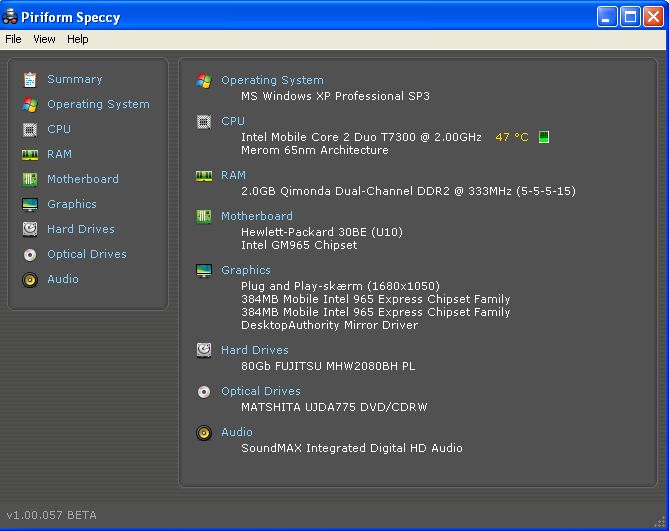Click the Summary clipboard icon in sidebar
This screenshot has height=531, width=669.
tap(29, 79)
